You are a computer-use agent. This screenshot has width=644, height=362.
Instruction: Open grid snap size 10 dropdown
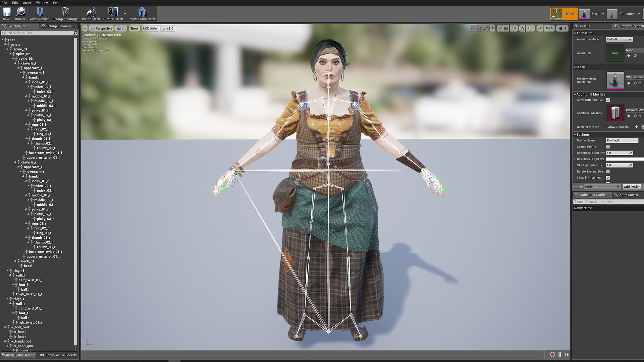[514, 28]
